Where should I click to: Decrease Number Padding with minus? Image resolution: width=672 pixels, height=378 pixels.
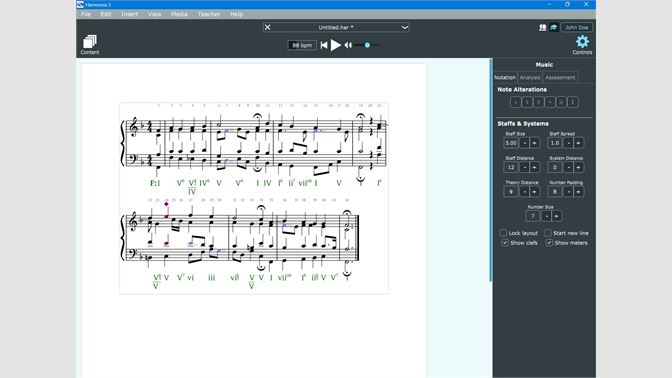coord(568,192)
